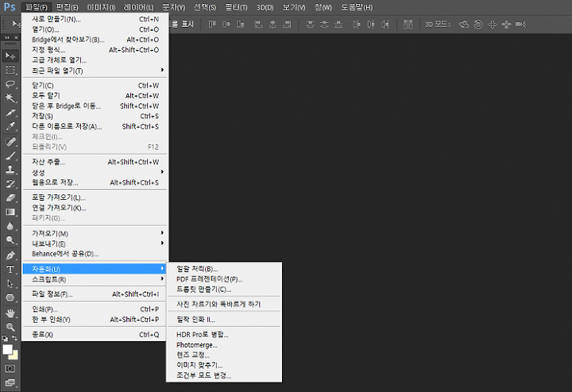Click the Align top edges icon
This screenshot has width=572, height=392.
coord(212,25)
